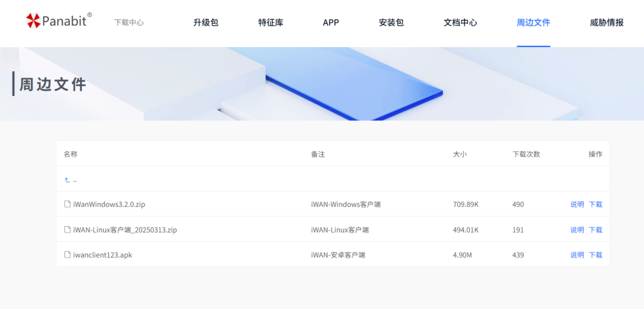Click the 4.90M size value
This screenshot has width=644, height=309.
[463, 255]
